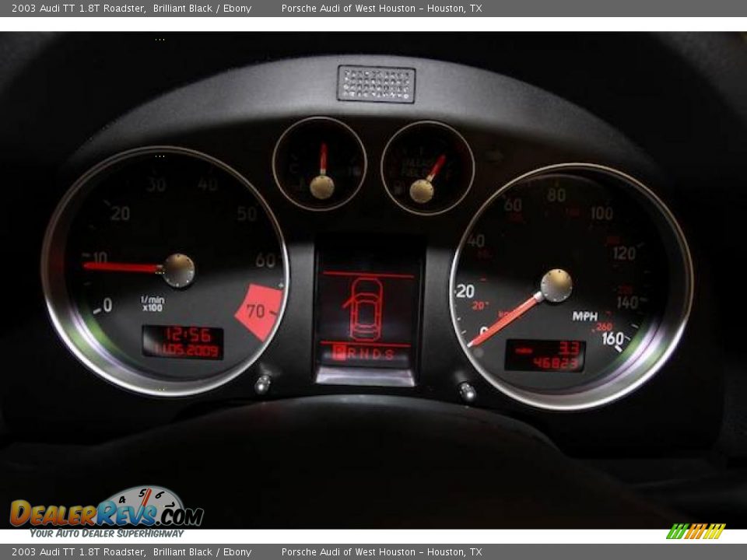Viewport: 747px width, 560px height.
Task: Click header text "Brilliant Black / Ebony"
Action: click(x=202, y=8)
